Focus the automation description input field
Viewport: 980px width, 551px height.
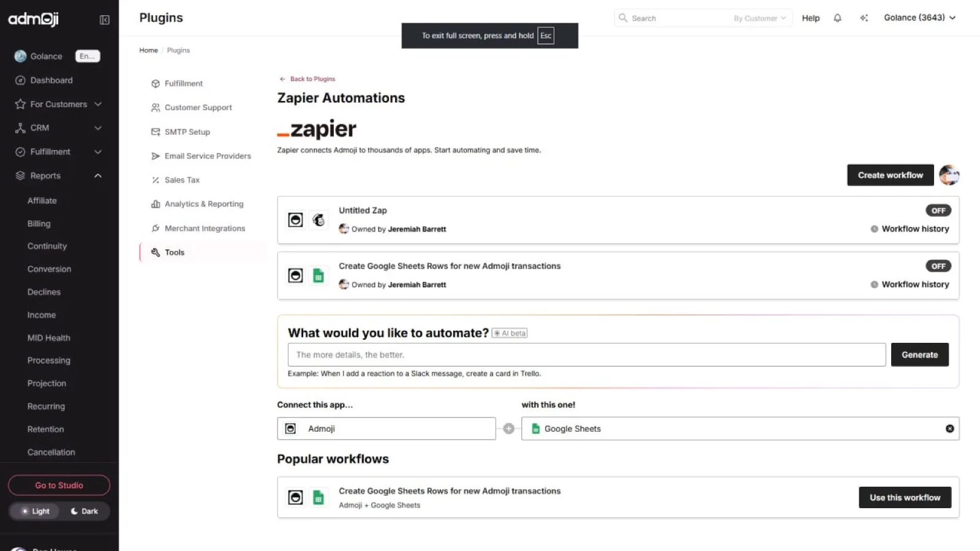[x=587, y=354]
